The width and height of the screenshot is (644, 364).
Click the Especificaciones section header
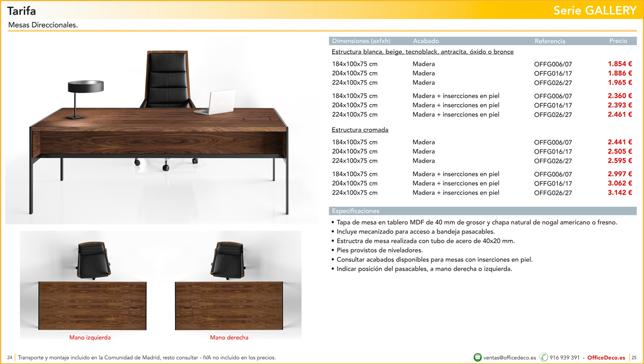click(355, 211)
